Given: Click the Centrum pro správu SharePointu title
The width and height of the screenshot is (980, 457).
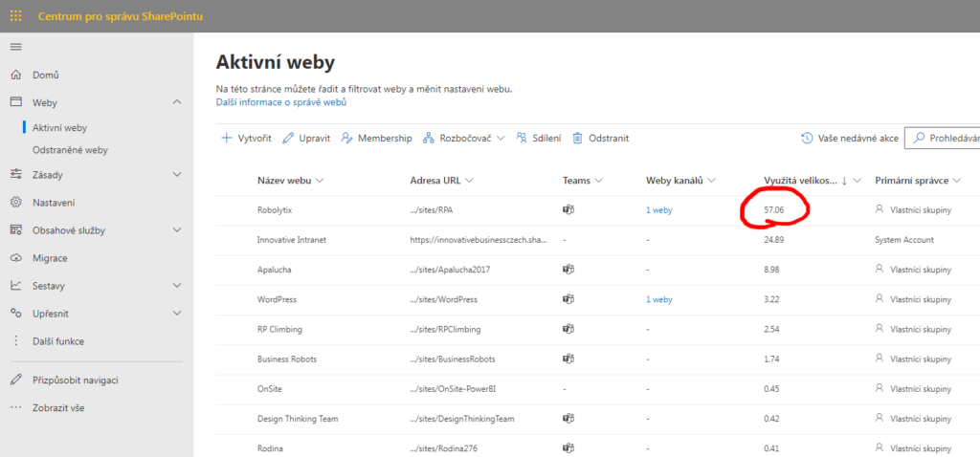Looking at the screenshot, I should tap(121, 16).
